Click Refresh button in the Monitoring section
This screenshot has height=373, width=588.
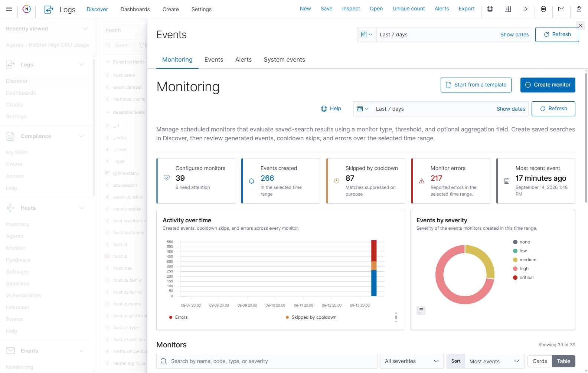click(553, 109)
